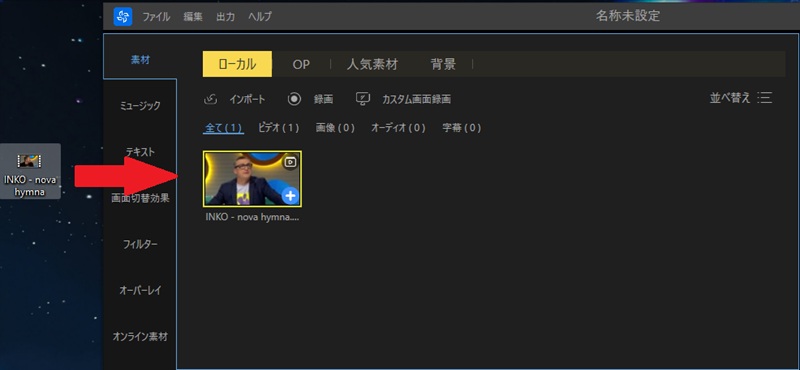Open the 画面切替効果 sidebar section

pos(140,198)
